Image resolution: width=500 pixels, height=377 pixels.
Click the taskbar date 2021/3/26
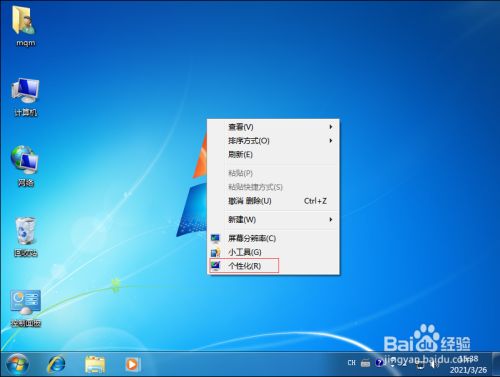coord(468,370)
